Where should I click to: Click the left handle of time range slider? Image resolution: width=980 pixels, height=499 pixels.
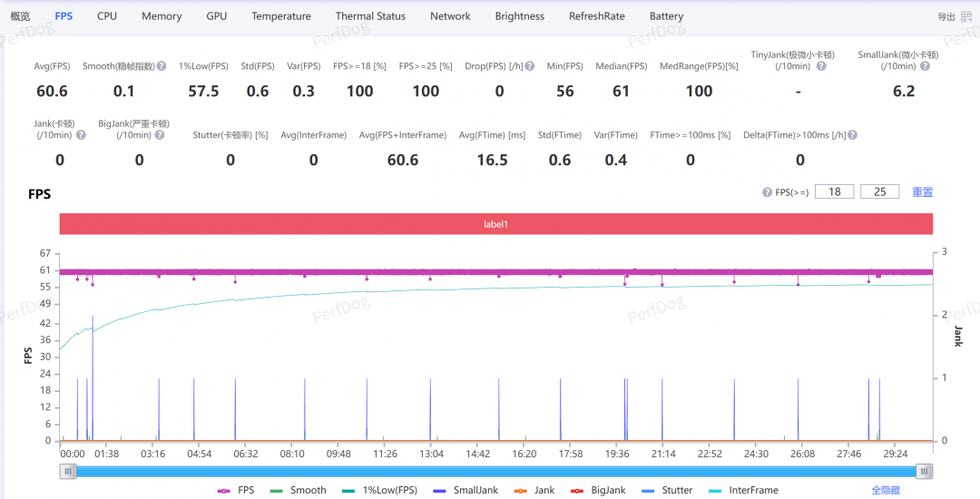(x=68, y=472)
